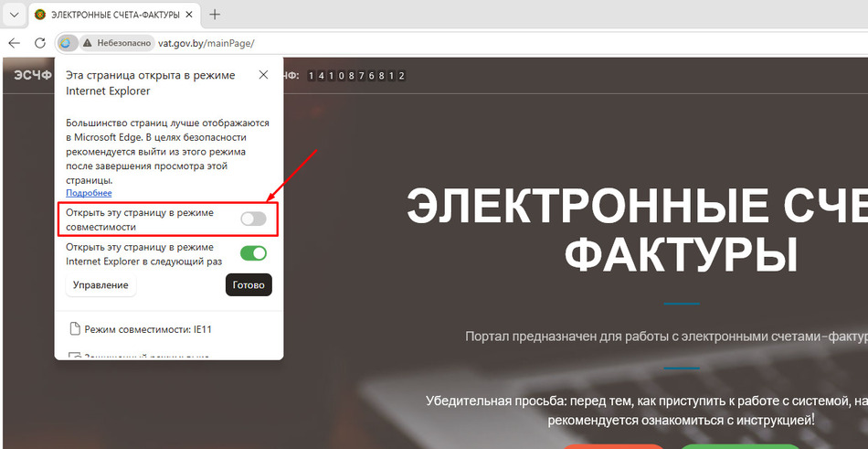868x449 pixels.
Task: Click the document icon next to 'Режим совместимости'
Action: click(74, 329)
